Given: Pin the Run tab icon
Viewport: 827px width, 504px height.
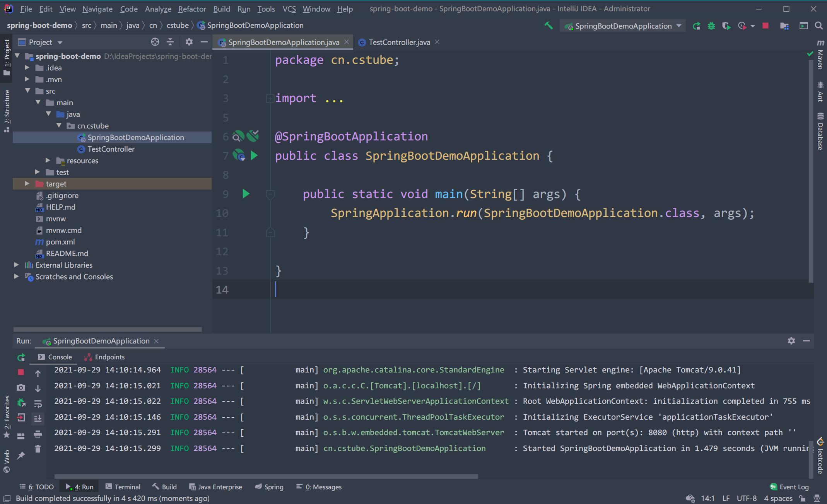Looking at the screenshot, I should (x=21, y=455).
